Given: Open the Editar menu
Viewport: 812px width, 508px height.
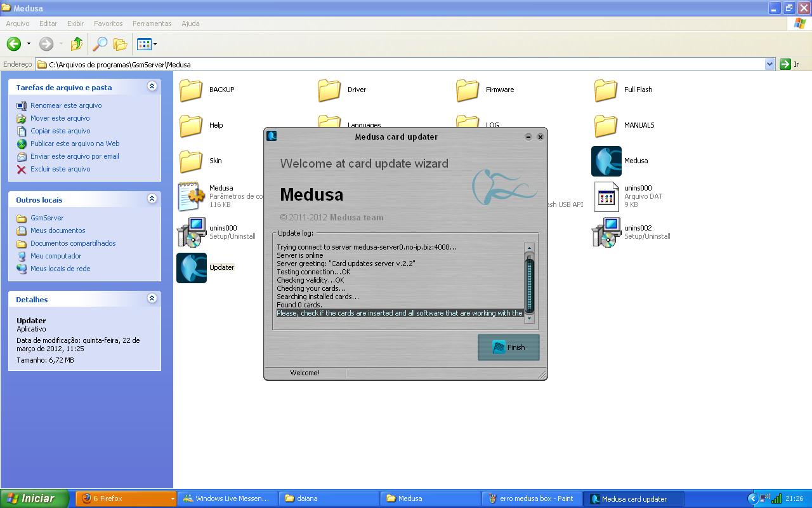Looking at the screenshot, I should [48, 23].
